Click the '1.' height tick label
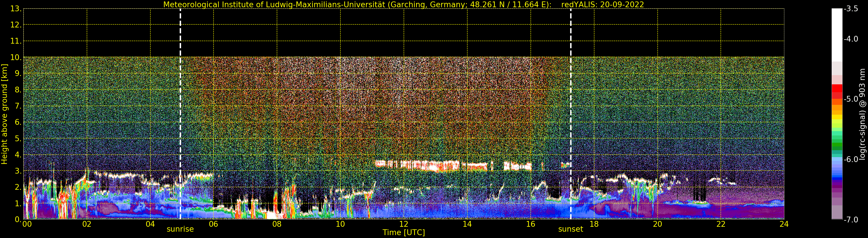The width and height of the screenshot is (868, 238). coord(18,203)
